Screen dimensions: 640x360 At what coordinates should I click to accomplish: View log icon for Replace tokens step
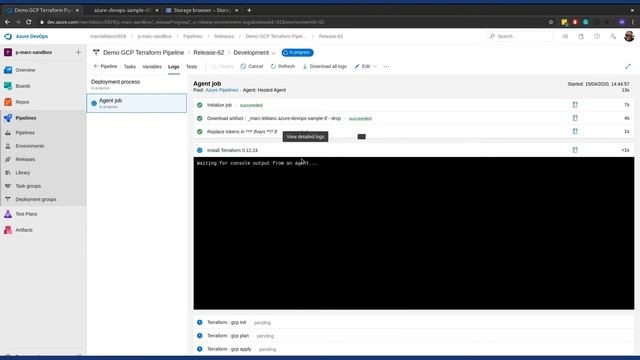tap(575, 131)
